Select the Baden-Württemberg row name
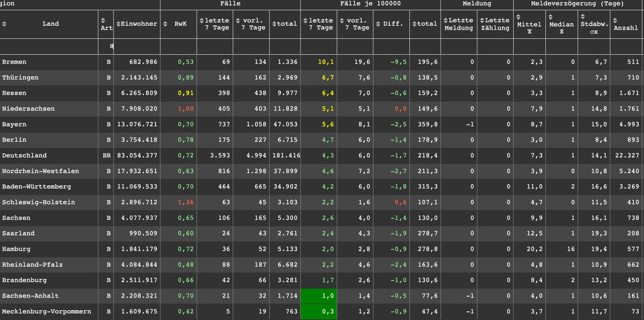Image resolution: width=644 pixels, height=320 pixels. click(36, 187)
